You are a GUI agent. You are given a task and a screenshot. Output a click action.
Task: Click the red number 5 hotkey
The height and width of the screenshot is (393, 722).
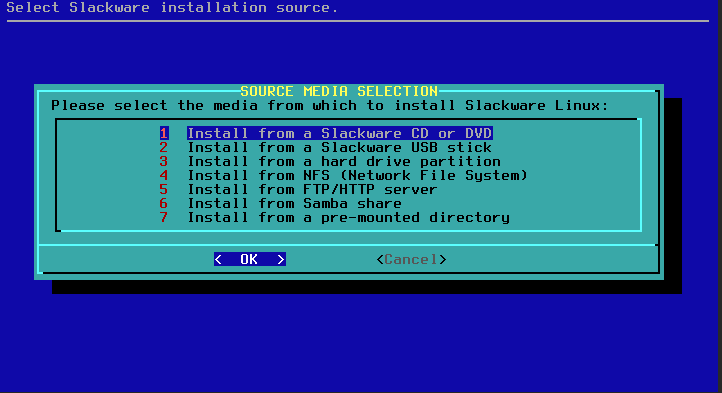pos(164,189)
